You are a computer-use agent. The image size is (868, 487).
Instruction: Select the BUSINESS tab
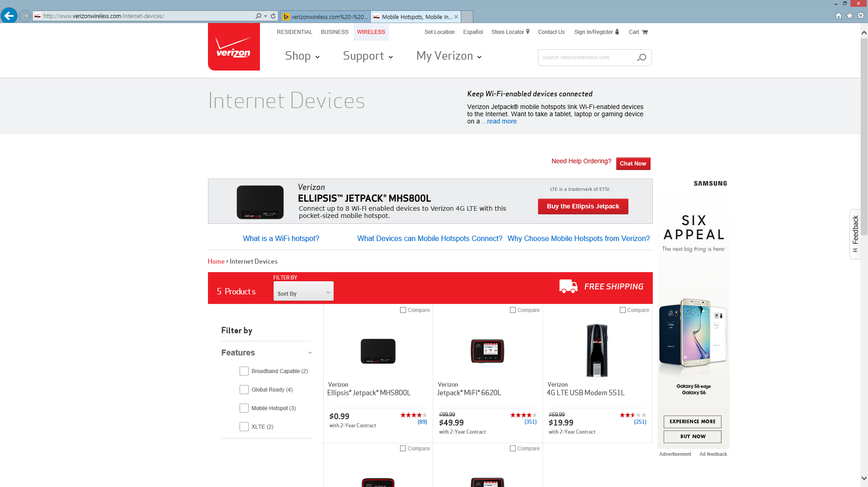[335, 32]
